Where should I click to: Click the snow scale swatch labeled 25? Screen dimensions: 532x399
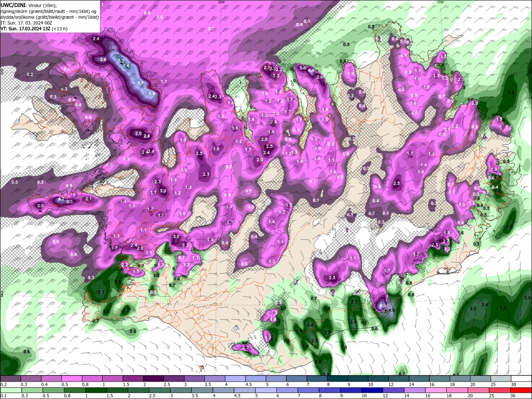[501, 379]
